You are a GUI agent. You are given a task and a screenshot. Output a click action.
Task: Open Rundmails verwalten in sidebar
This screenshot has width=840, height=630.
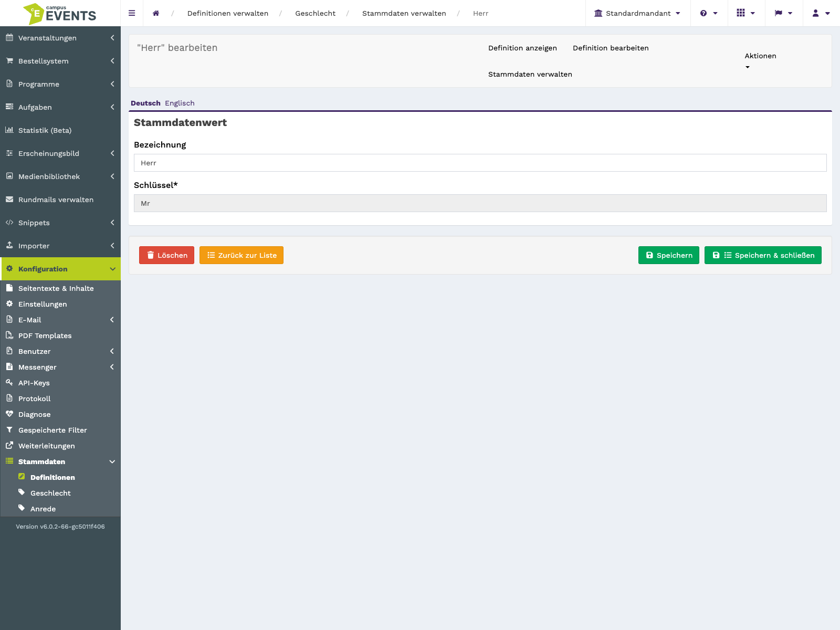tap(60, 199)
